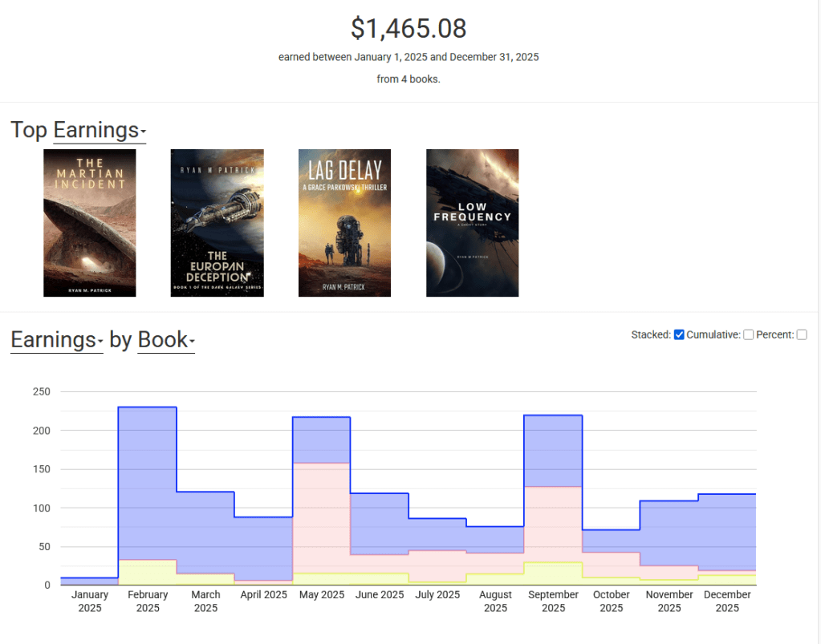The width and height of the screenshot is (821, 644).
Task: Tick the Percent checkbox
Action: 802,335
